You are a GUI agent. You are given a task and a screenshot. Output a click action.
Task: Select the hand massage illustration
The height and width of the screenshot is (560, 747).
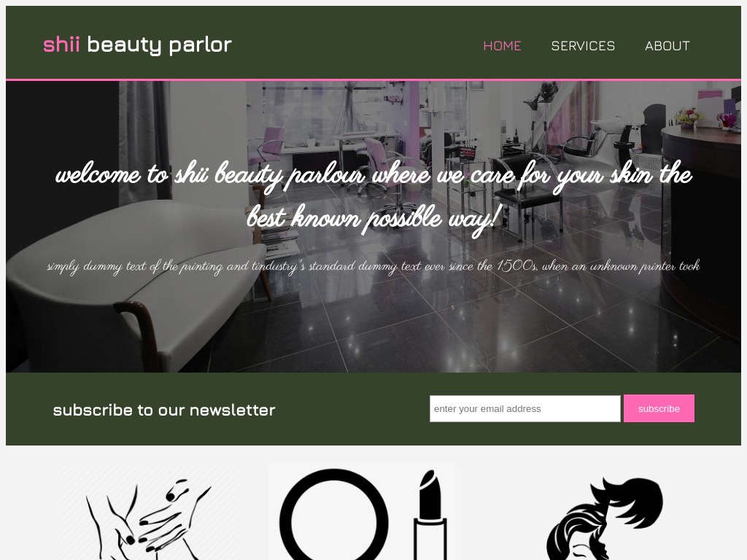tap(150, 513)
